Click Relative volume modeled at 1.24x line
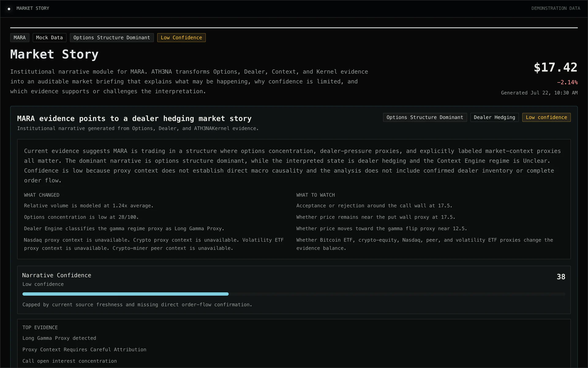Image resolution: width=588 pixels, height=368 pixels. coord(89,206)
